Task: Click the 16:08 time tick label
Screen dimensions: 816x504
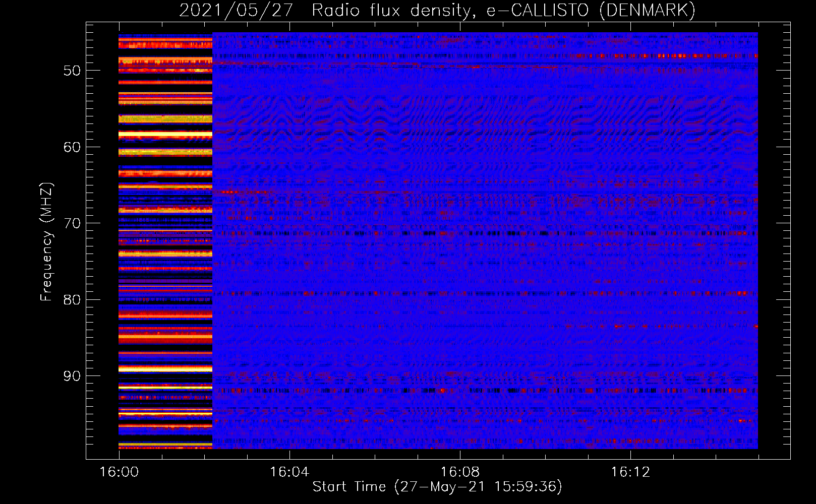Action: click(460, 472)
